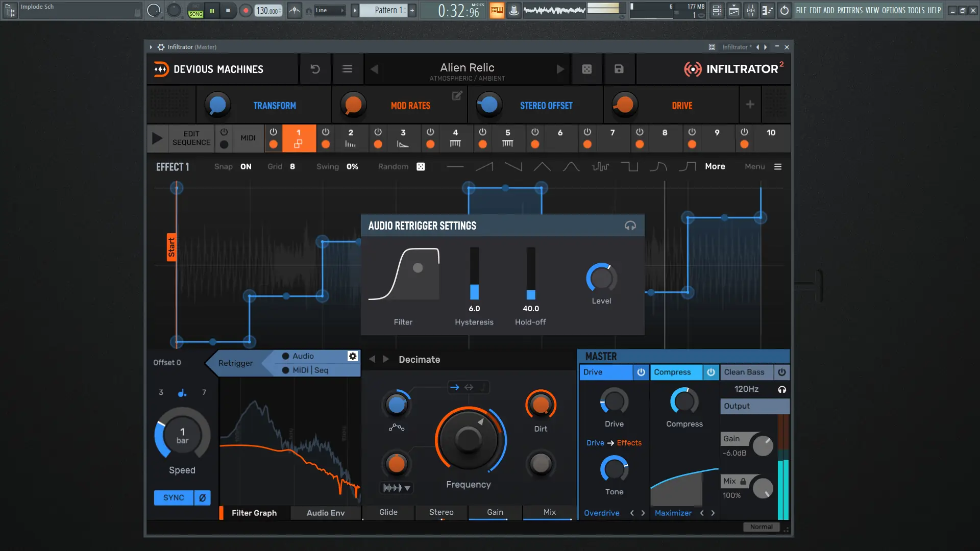Click headphones icon in Audio Retrigger Settings
Viewport: 980px width, 551px height.
pos(630,226)
